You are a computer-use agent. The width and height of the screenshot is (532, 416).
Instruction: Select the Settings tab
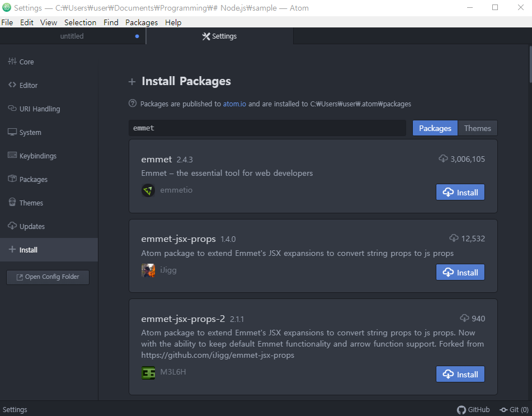tap(219, 36)
